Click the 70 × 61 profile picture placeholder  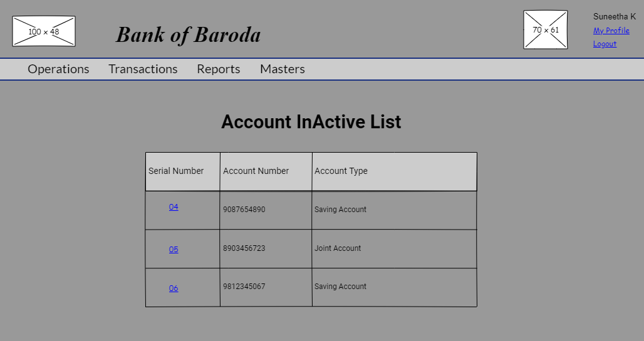click(x=546, y=29)
